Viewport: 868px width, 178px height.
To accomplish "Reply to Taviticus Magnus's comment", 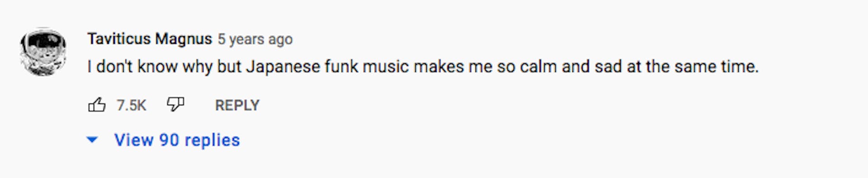I will [237, 105].
